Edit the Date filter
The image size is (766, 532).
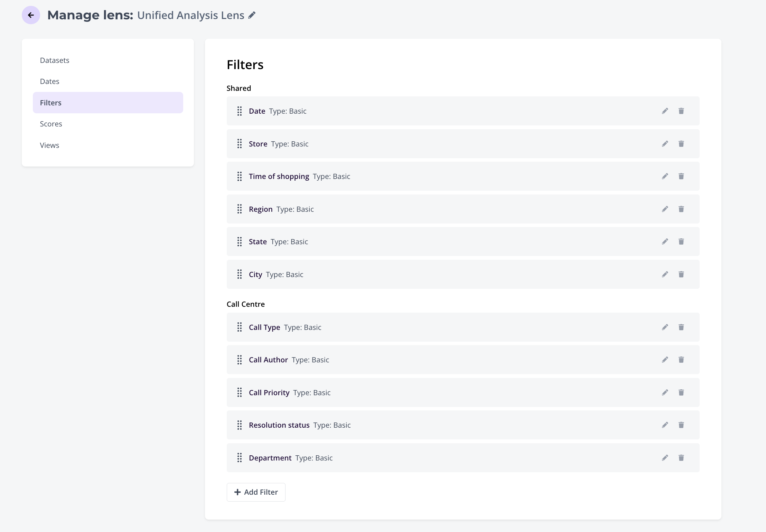(665, 111)
